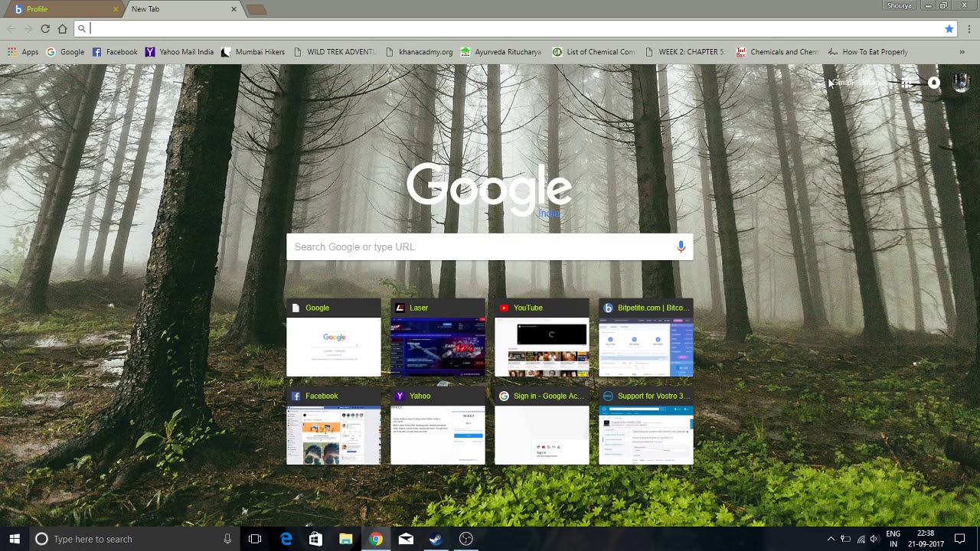The width and height of the screenshot is (980, 551).
Task: Open the Laser most-visited thumbnail
Action: [438, 337]
